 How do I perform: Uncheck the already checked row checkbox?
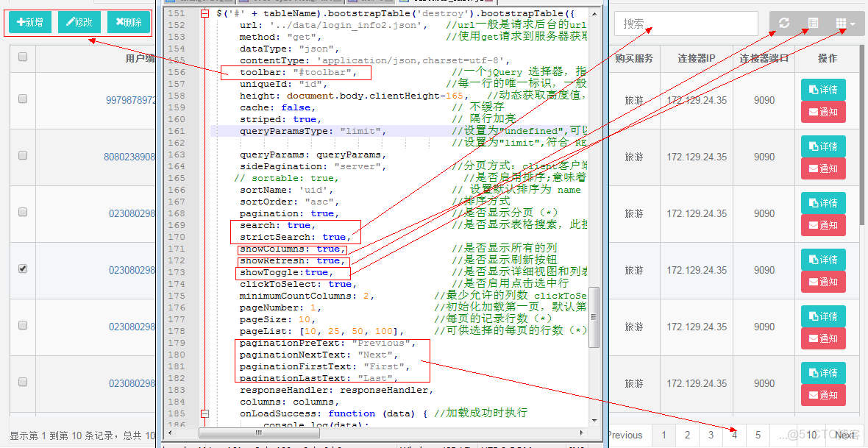pyautogui.click(x=23, y=268)
